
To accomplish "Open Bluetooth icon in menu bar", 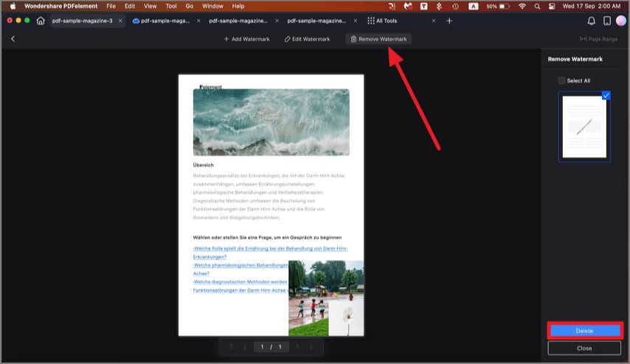I will coord(439,7).
